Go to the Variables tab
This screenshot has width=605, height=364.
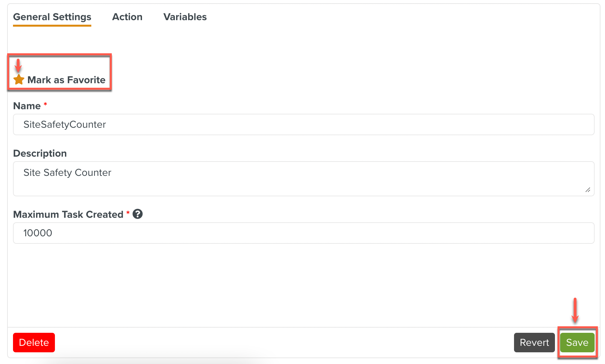185,17
